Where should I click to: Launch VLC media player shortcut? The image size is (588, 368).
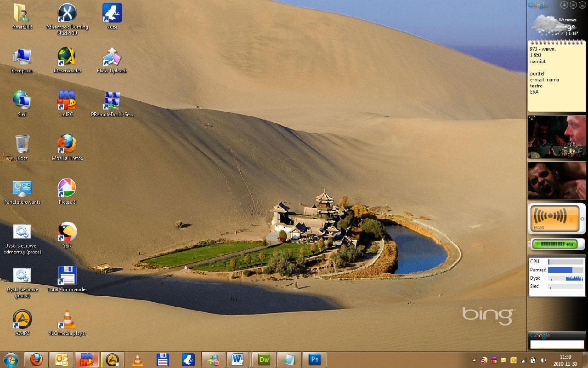(x=67, y=319)
